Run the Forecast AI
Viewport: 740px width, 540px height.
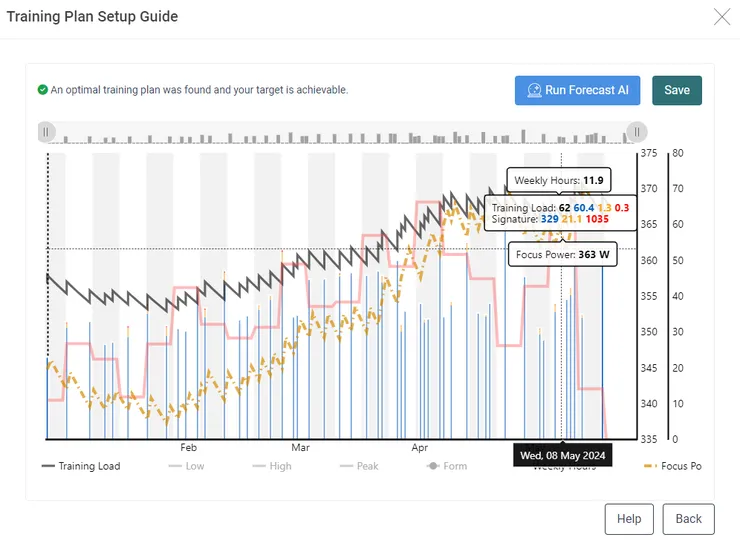pyautogui.click(x=577, y=90)
